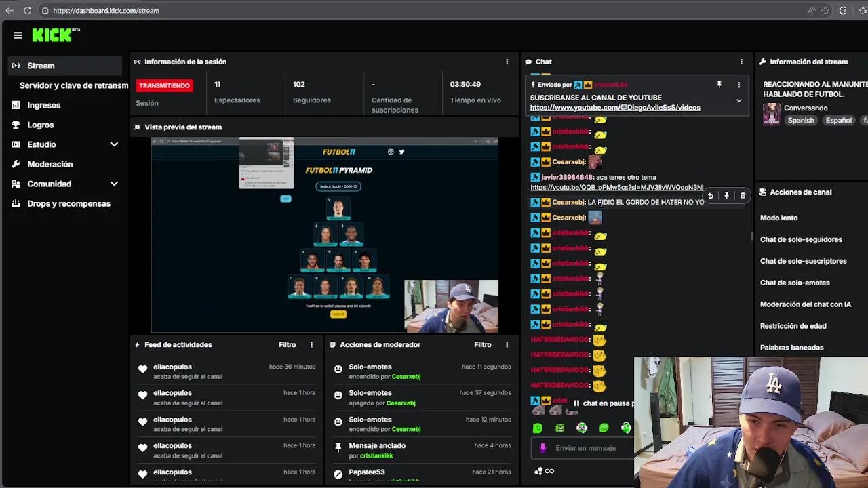The image size is (868, 488).
Task: Open Filtro in Acciones de moderador
Action: (482, 344)
